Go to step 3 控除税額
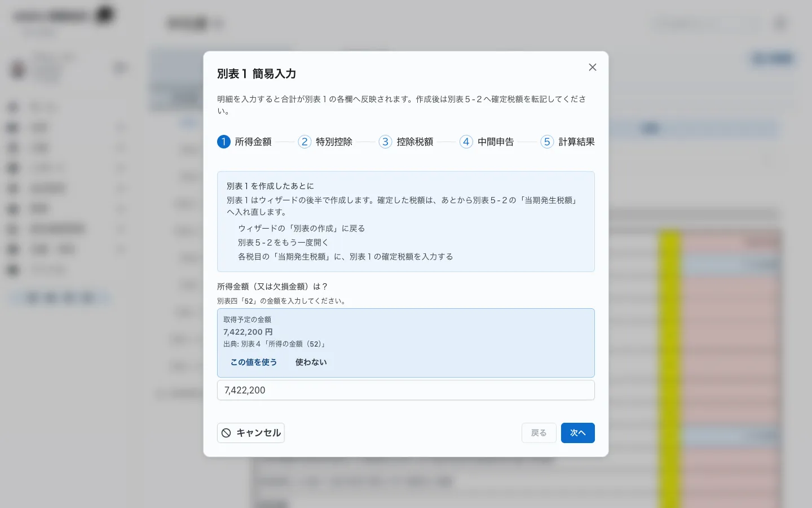This screenshot has height=508, width=812. [x=406, y=142]
